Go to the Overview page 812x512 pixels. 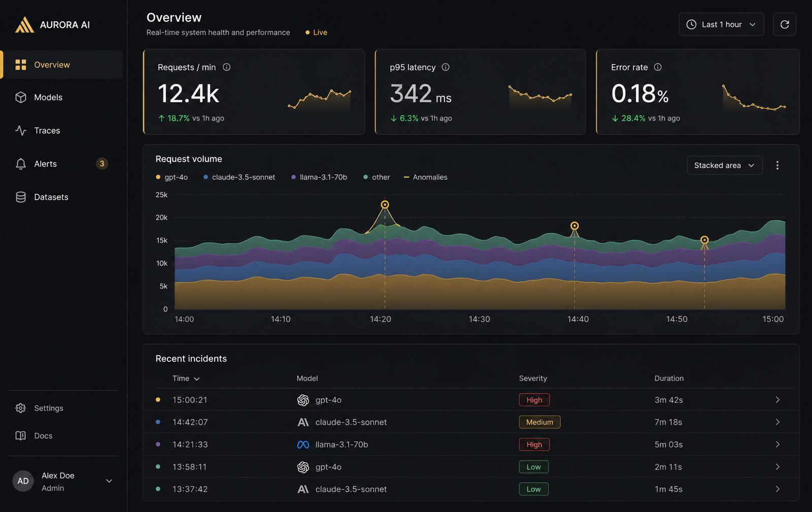click(61, 65)
